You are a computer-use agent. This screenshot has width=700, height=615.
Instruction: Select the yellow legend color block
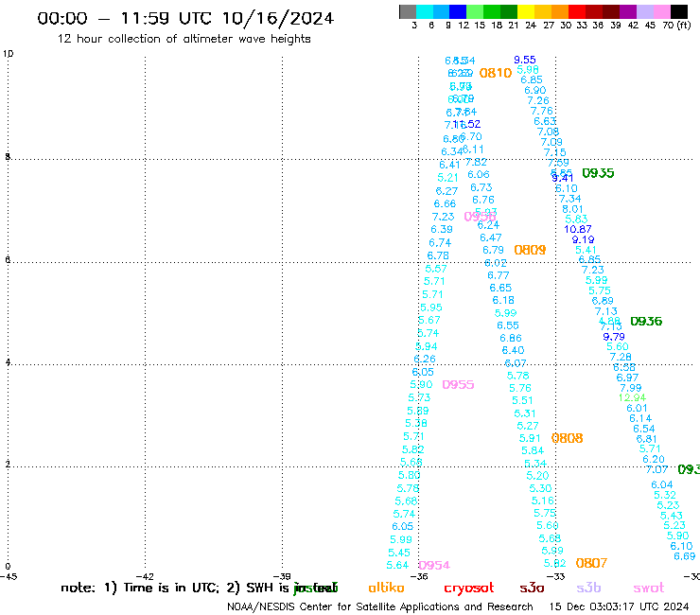(526, 11)
